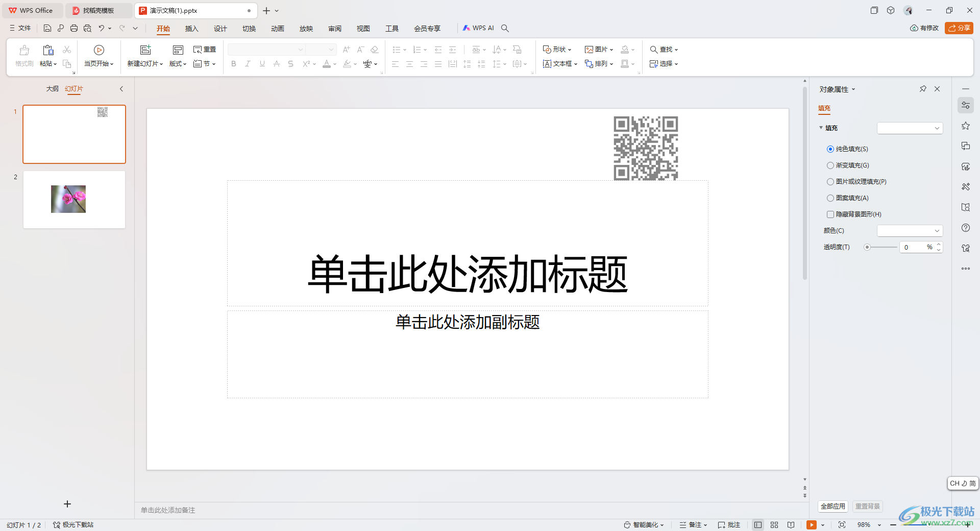Toggle normal view button in status bar
The width and height of the screenshot is (980, 531).
(x=758, y=525)
